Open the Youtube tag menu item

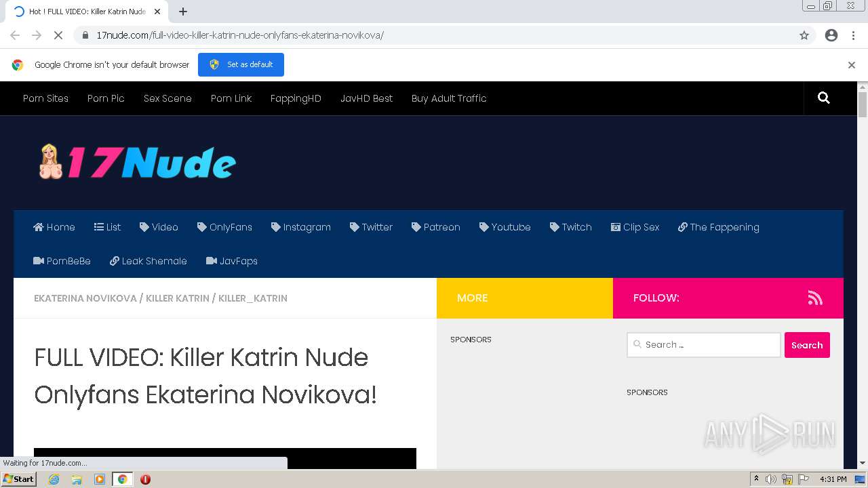click(x=505, y=227)
